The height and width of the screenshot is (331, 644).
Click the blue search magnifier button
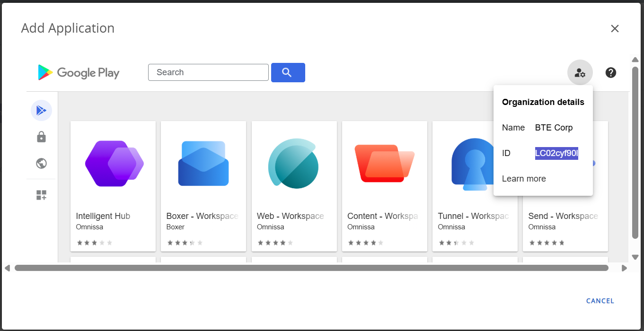tap(288, 72)
